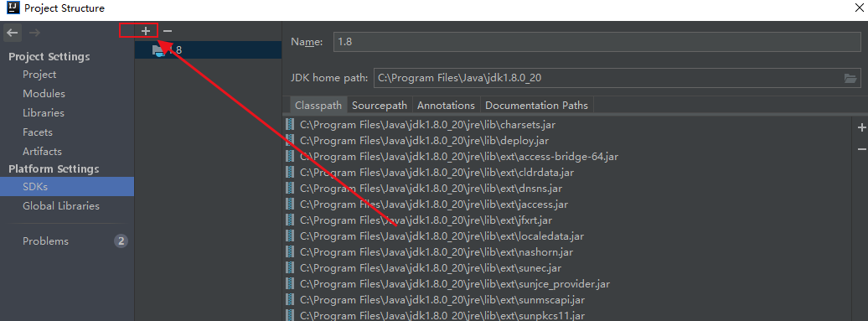Open Problems list
The height and width of the screenshot is (321, 868).
[x=45, y=241]
